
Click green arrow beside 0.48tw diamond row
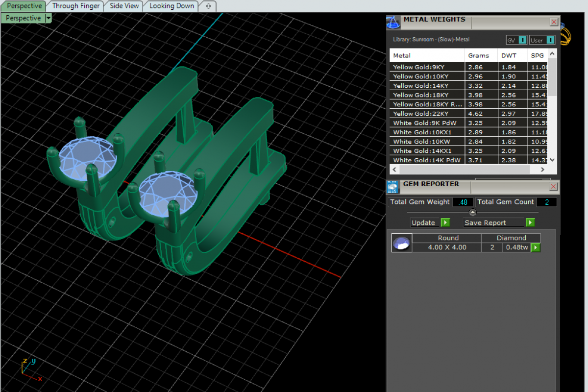point(536,247)
